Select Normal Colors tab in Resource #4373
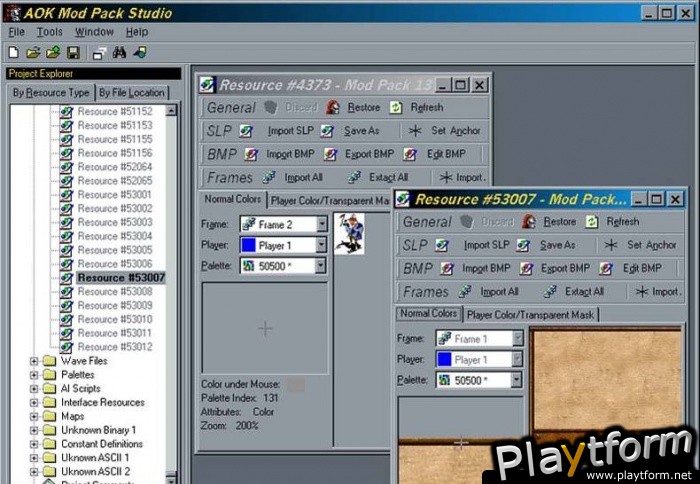 click(x=232, y=199)
